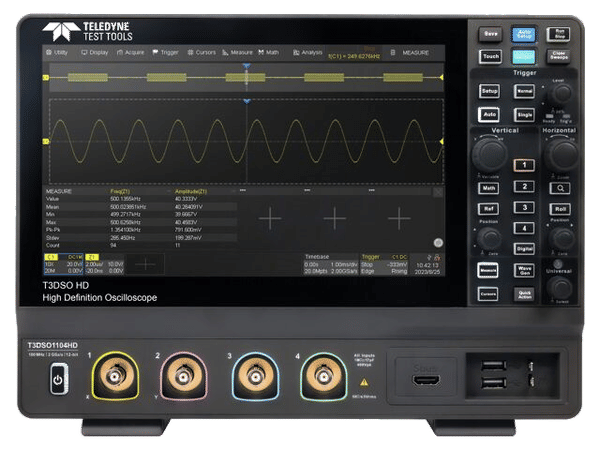Add measurement in middle empty plus slot
This screenshot has height=450, width=600.
coord(334,218)
